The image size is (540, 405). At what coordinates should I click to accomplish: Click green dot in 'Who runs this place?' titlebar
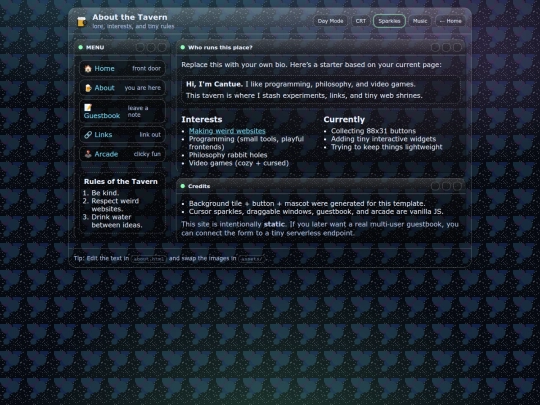pyautogui.click(x=183, y=47)
